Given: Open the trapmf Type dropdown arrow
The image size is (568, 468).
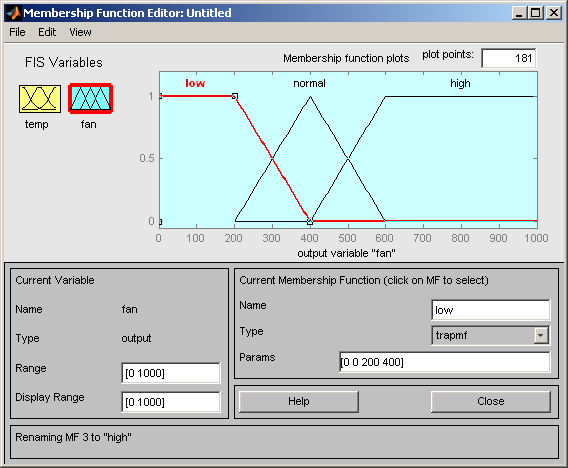Looking at the screenshot, I should point(540,335).
